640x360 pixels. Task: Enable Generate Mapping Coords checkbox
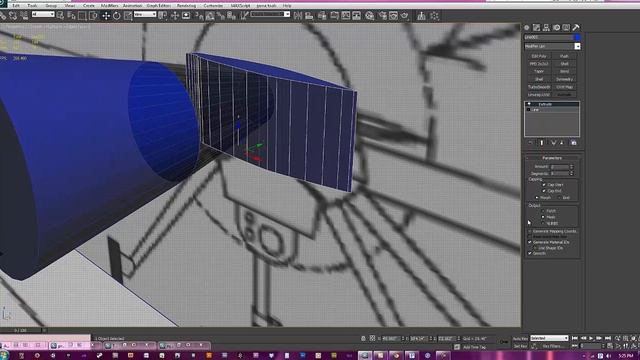[x=530, y=231]
